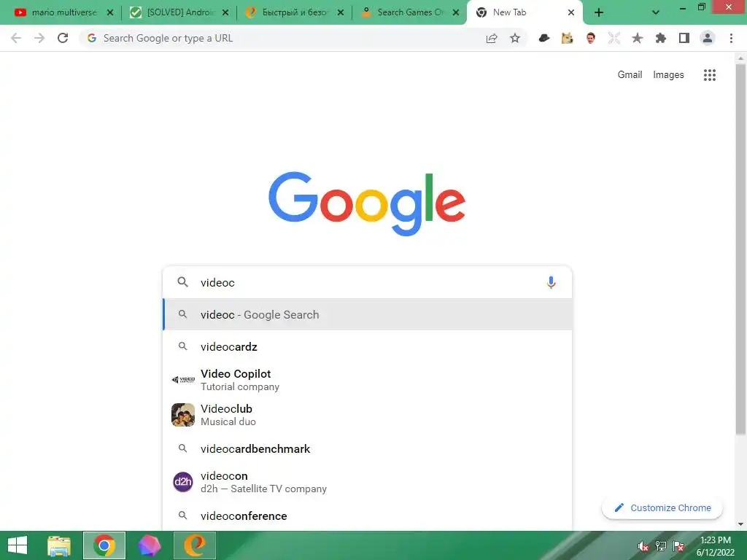Click the Action Center flag tray icon
747x560 pixels.
(679, 546)
